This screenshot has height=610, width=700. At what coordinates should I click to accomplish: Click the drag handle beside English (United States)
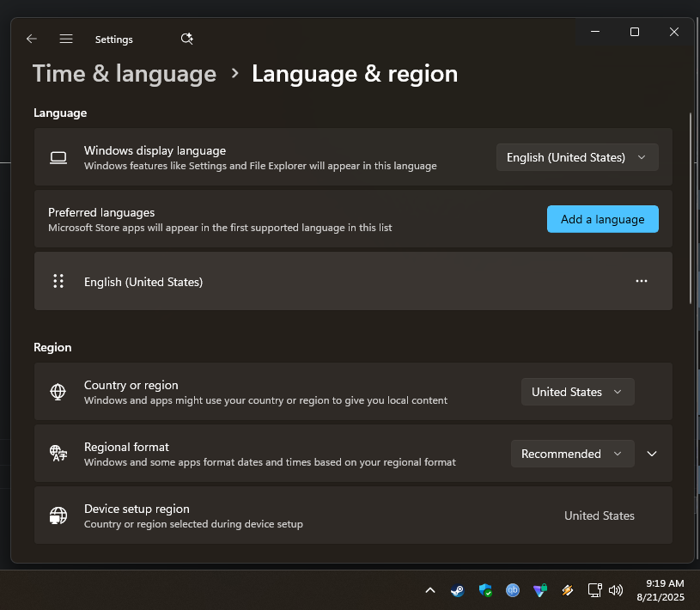click(x=58, y=281)
